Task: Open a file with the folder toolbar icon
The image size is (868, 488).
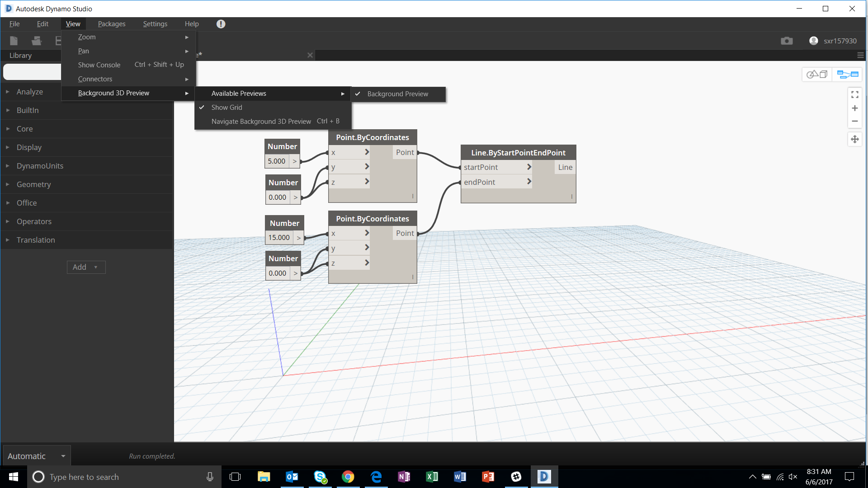Action: tap(36, 41)
